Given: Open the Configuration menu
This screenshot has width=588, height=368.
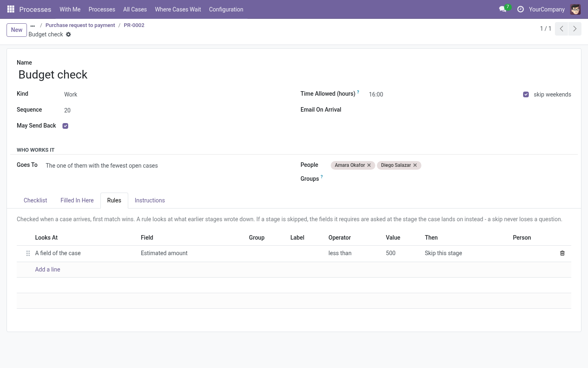Looking at the screenshot, I should [x=226, y=9].
